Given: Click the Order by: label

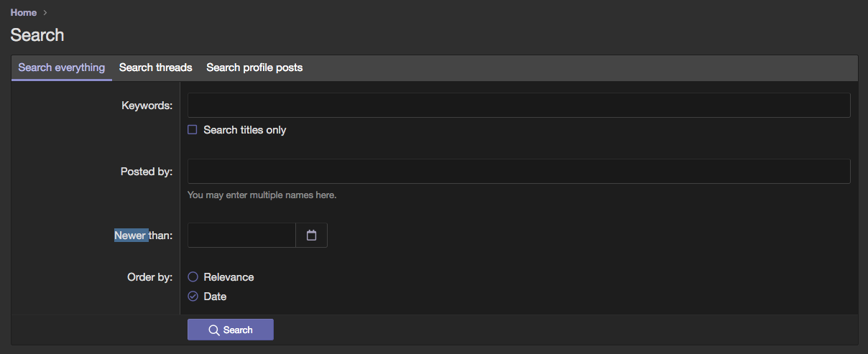Looking at the screenshot, I should pos(150,277).
